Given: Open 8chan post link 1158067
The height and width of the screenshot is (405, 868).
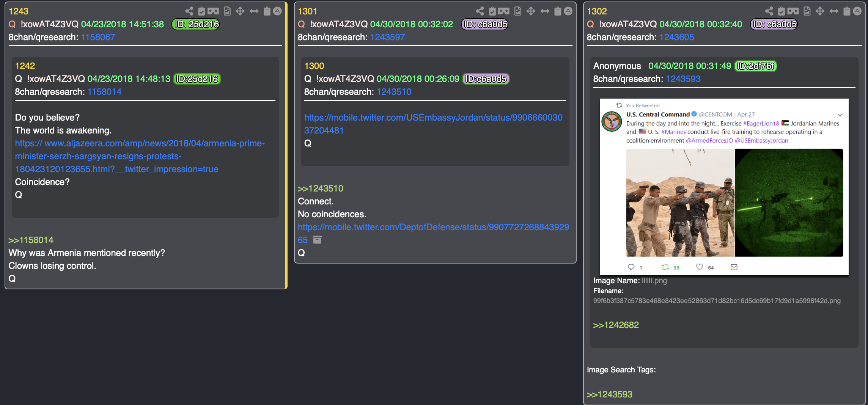Looking at the screenshot, I should (98, 37).
